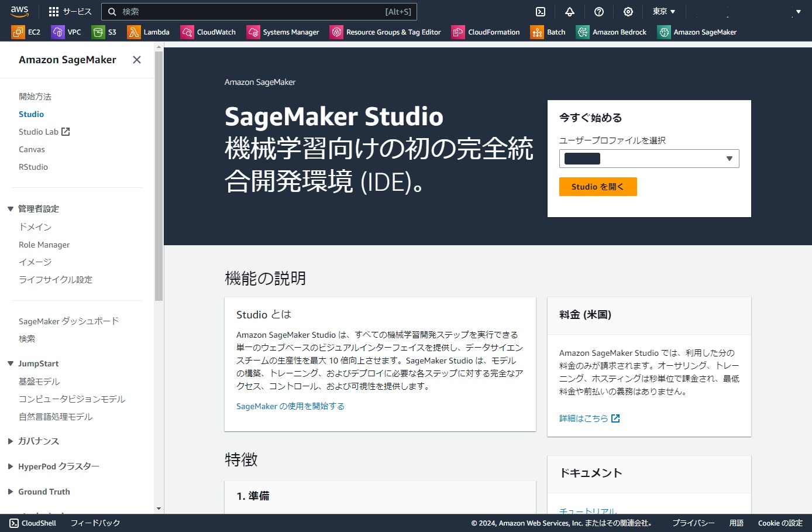Open the notifications bell icon
812x532 pixels.
click(570, 12)
